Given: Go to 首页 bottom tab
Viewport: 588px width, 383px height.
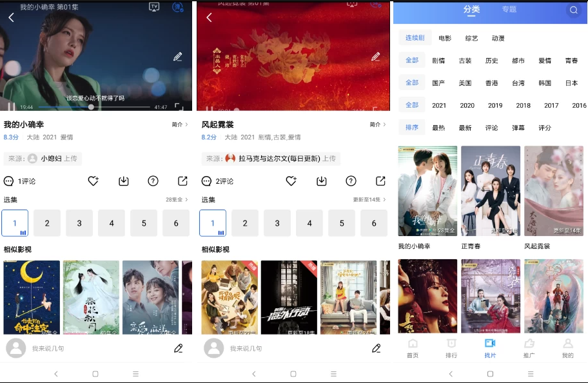Looking at the screenshot, I should [413, 348].
